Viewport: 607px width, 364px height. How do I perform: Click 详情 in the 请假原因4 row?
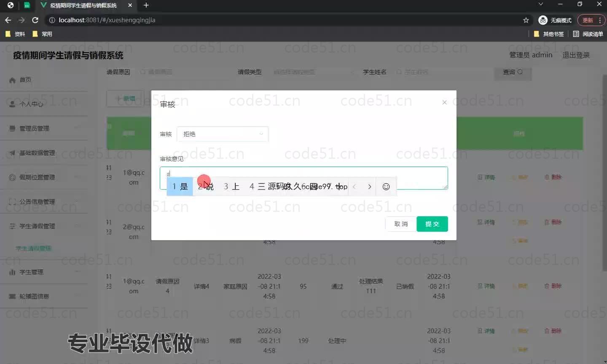pos(486,286)
